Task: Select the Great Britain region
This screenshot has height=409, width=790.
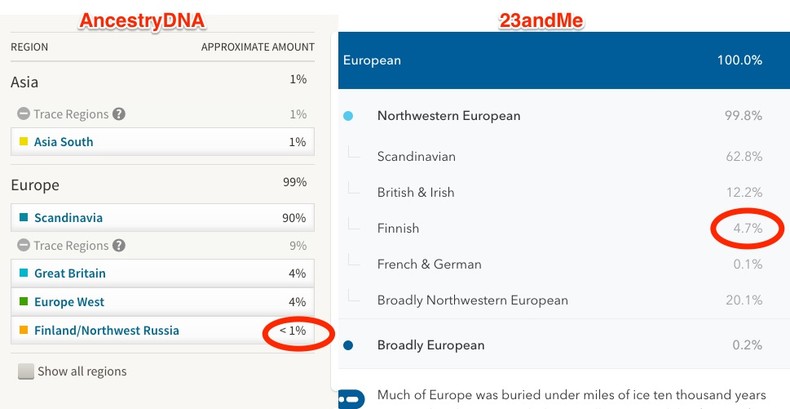Action: click(x=69, y=273)
